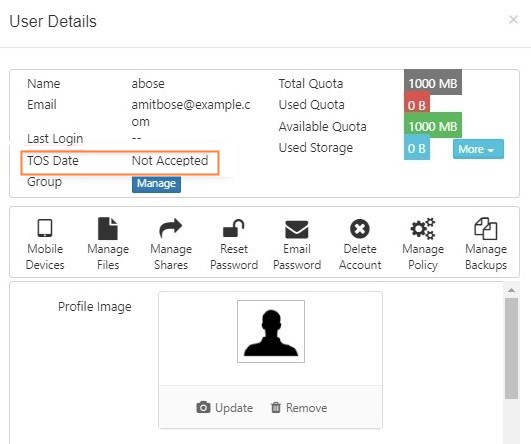531x444 pixels.
Task: Click the scrollbar up arrow
Action: coord(511,291)
